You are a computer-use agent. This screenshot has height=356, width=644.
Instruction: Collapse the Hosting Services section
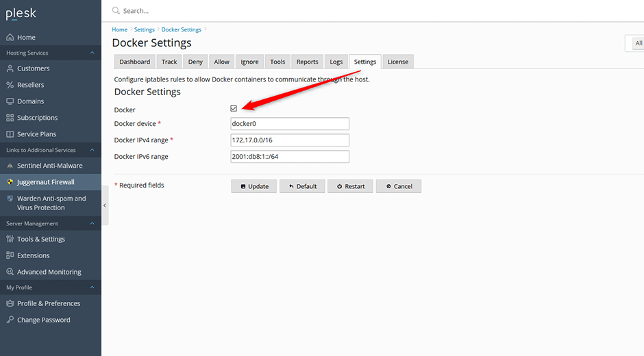click(x=92, y=53)
